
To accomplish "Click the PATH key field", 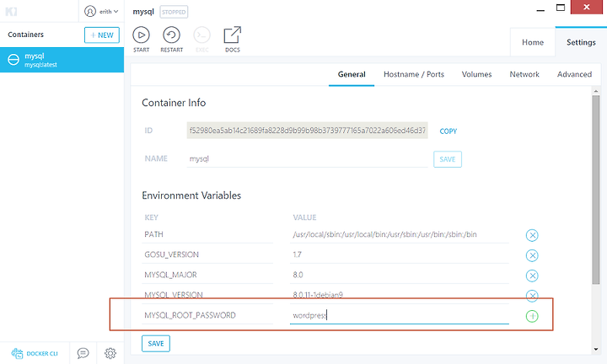I will point(207,234).
